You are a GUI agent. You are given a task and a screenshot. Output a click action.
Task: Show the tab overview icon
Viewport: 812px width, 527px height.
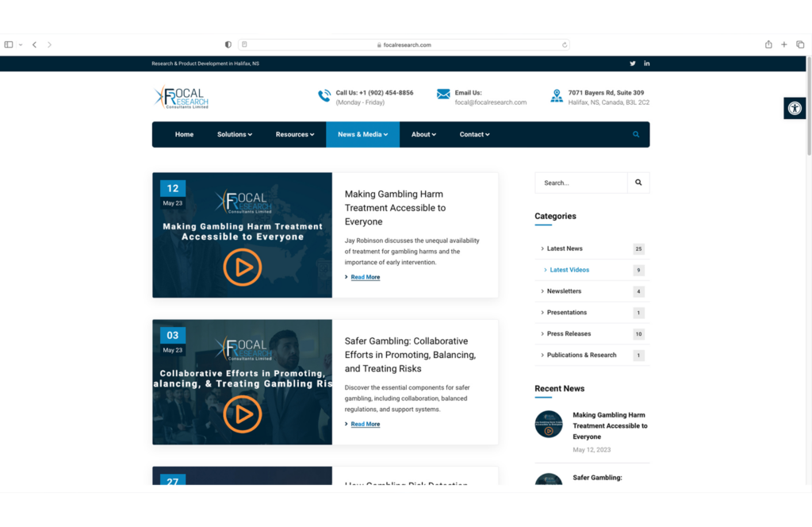pos(800,44)
